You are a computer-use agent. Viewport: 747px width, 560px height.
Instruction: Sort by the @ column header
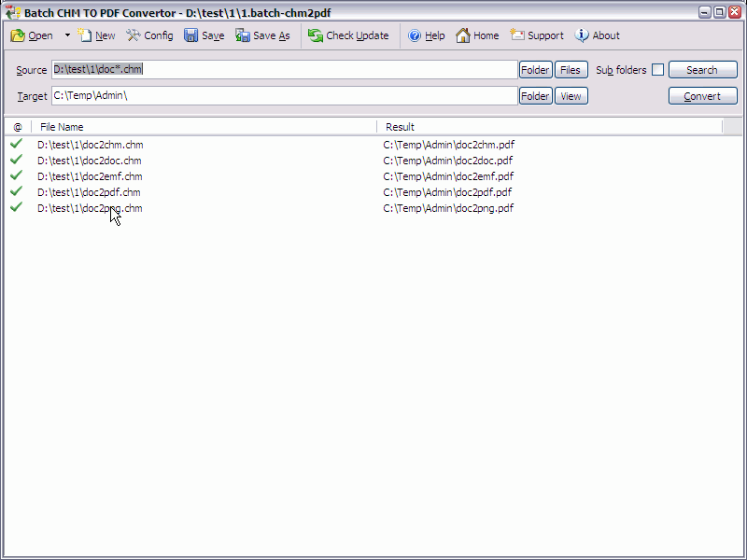tap(18, 127)
